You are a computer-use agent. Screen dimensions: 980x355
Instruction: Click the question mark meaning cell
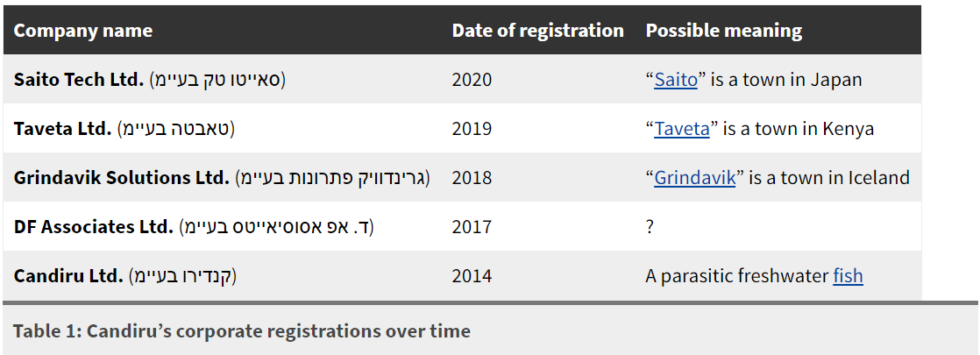click(650, 227)
